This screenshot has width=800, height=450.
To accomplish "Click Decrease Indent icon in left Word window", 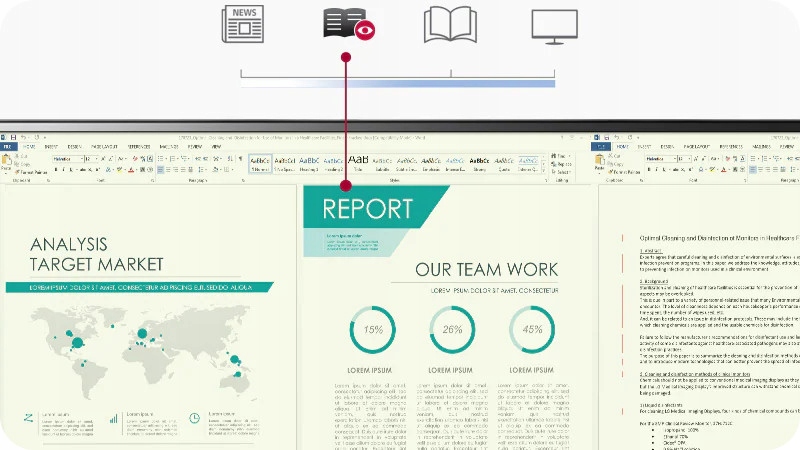I will 197,159.
